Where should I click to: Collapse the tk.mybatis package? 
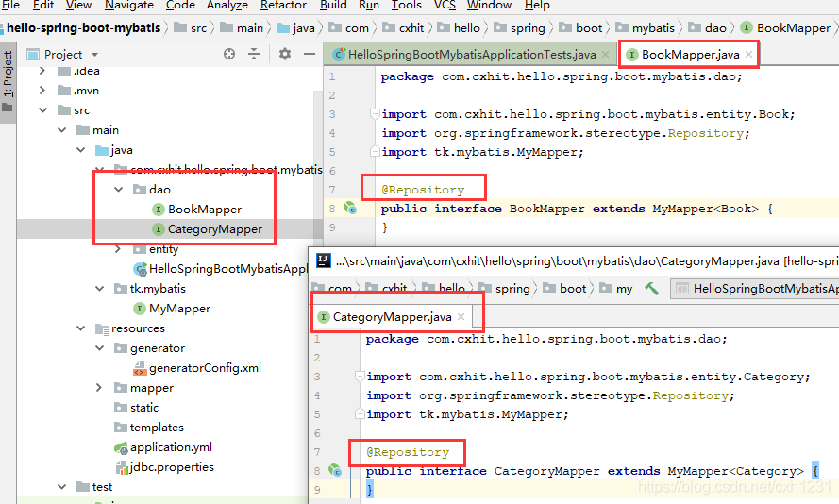tap(99, 289)
